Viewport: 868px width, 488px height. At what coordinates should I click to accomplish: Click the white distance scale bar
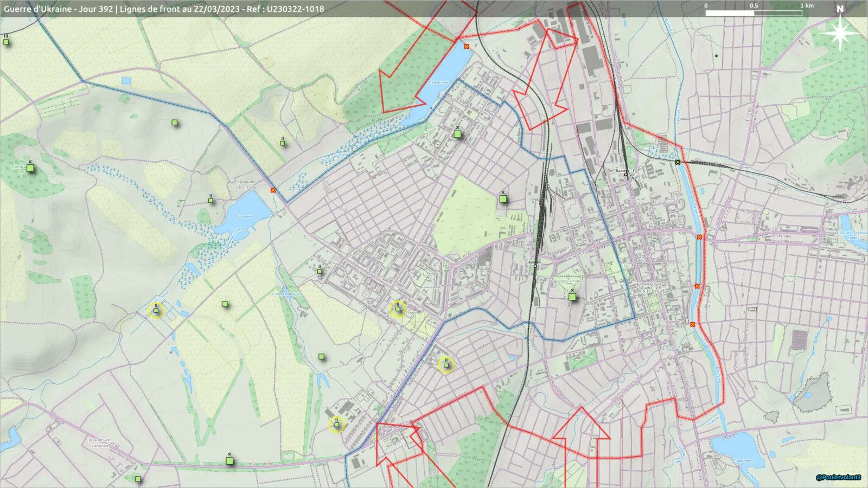click(x=754, y=12)
